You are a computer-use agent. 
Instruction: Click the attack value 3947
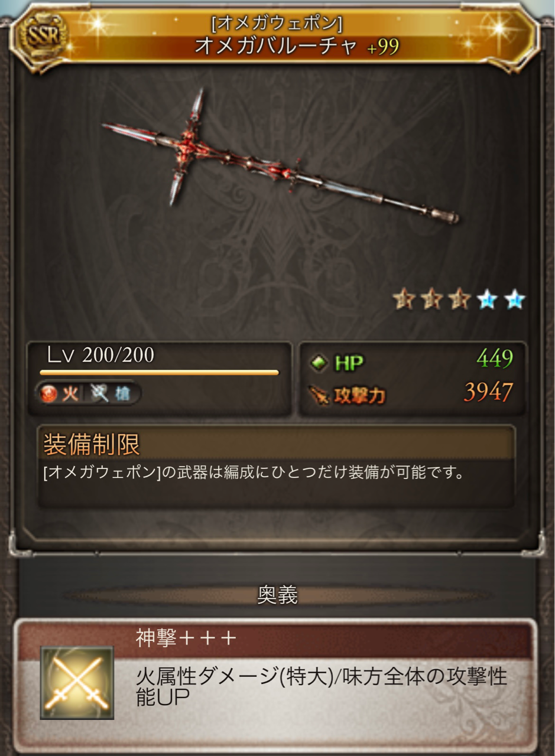pos(488,393)
